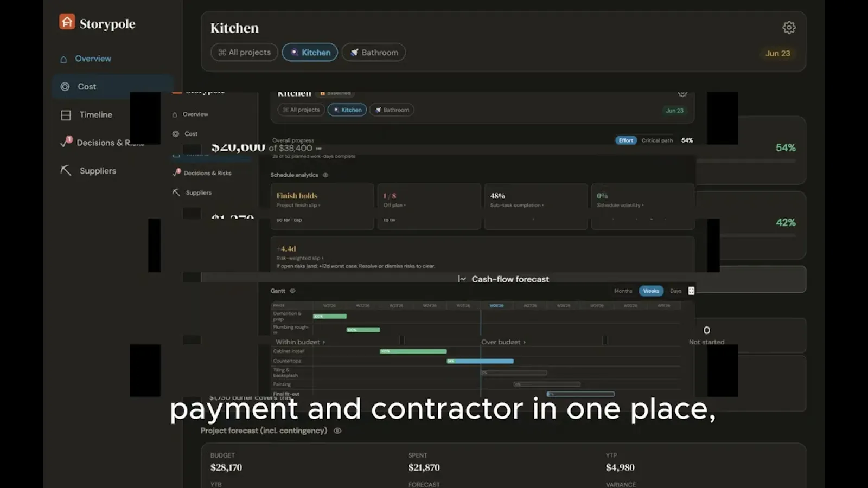This screenshot has height=488, width=868.
Task: Switch progress mode to Critical path
Action: tap(657, 140)
